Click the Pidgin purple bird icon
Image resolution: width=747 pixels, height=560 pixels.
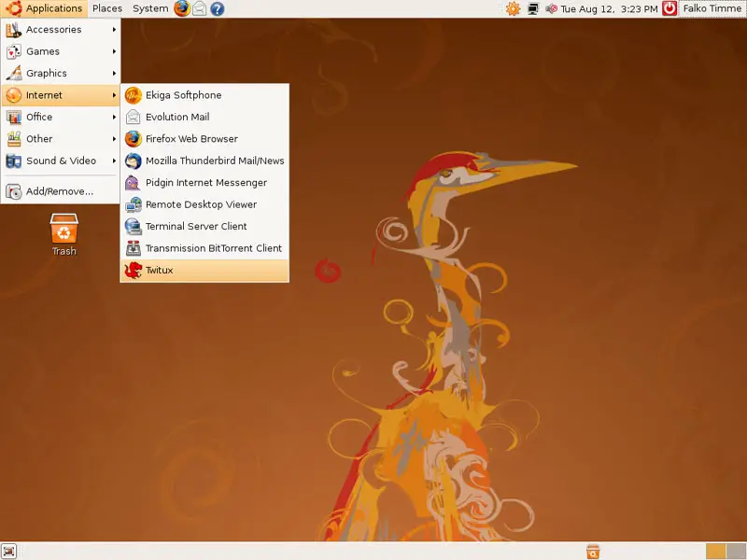134,183
